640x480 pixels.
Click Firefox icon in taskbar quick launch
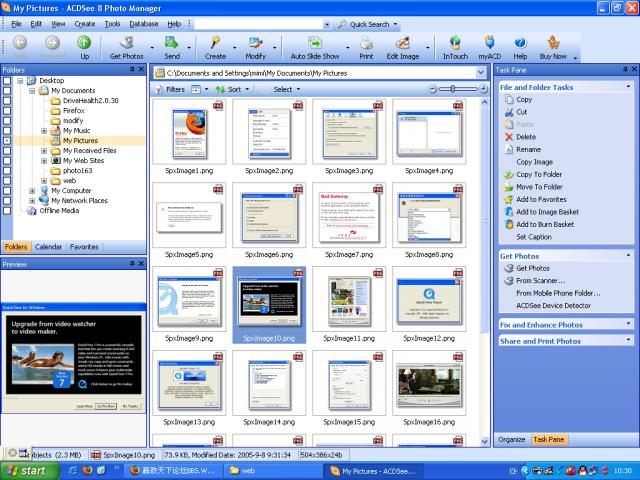[87, 471]
